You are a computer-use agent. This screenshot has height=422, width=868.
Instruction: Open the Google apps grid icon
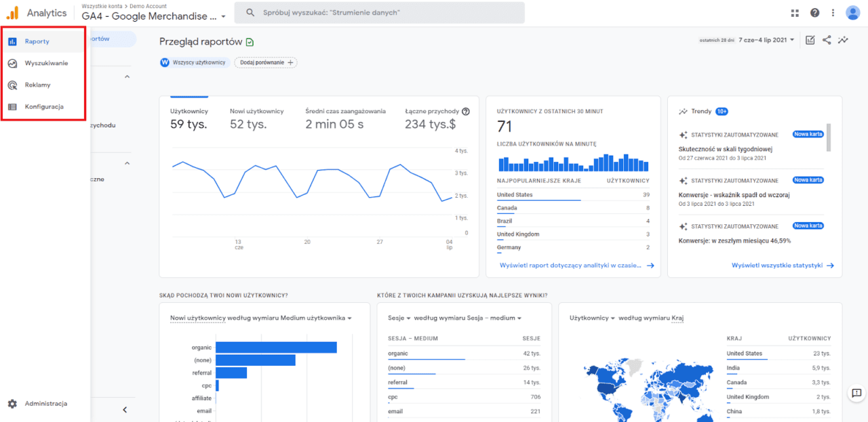(795, 13)
